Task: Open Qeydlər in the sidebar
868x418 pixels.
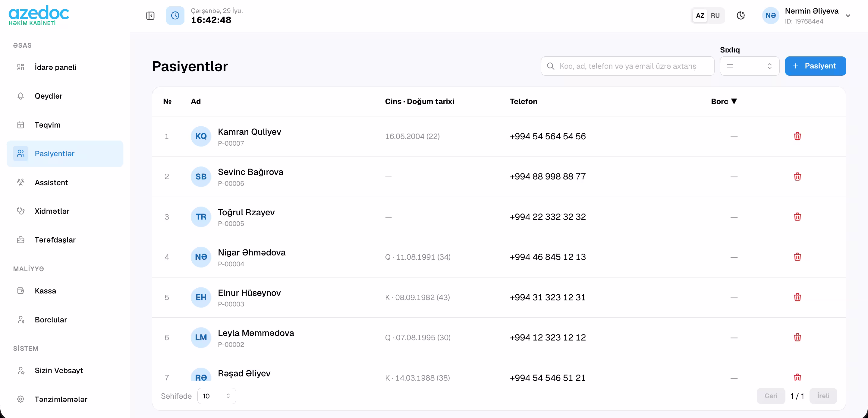Action: tap(65, 96)
